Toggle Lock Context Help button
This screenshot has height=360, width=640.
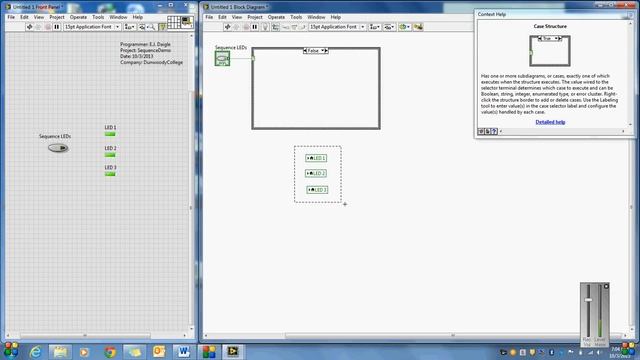[x=488, y=131]
